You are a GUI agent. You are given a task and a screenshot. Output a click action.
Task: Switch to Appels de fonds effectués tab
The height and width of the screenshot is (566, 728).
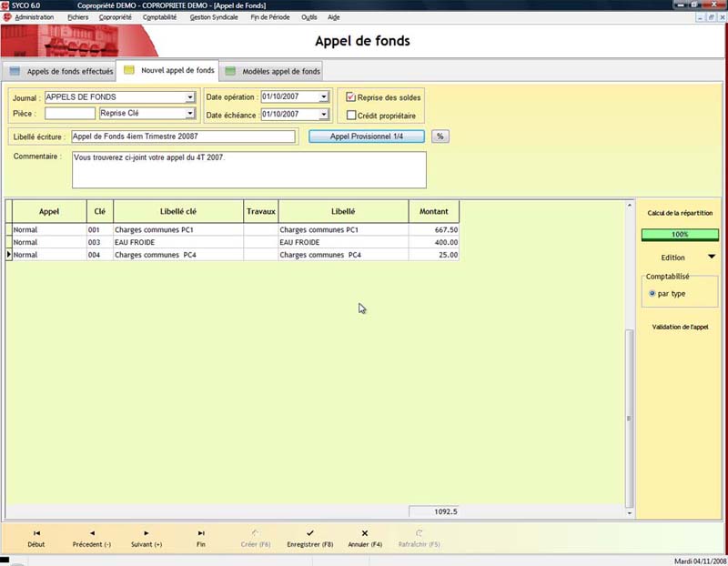[x=62, y=71]
